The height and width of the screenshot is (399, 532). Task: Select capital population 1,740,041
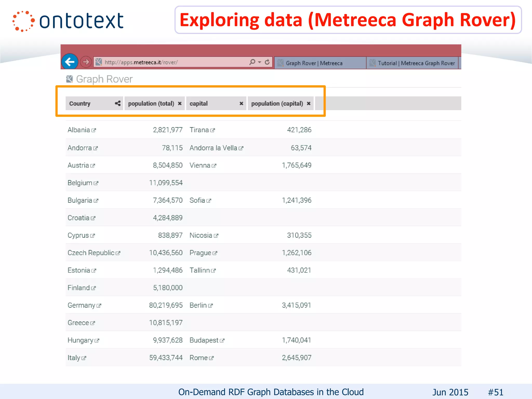click(x=297, y=340)
